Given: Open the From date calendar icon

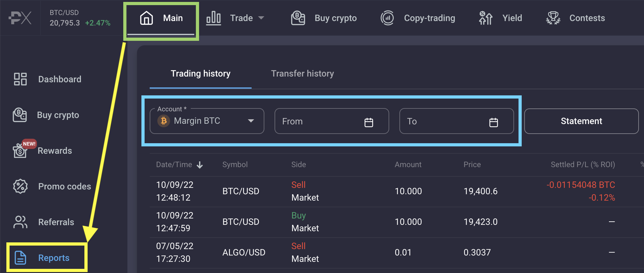Looking at the screenshot, I should tap(369, 122).
